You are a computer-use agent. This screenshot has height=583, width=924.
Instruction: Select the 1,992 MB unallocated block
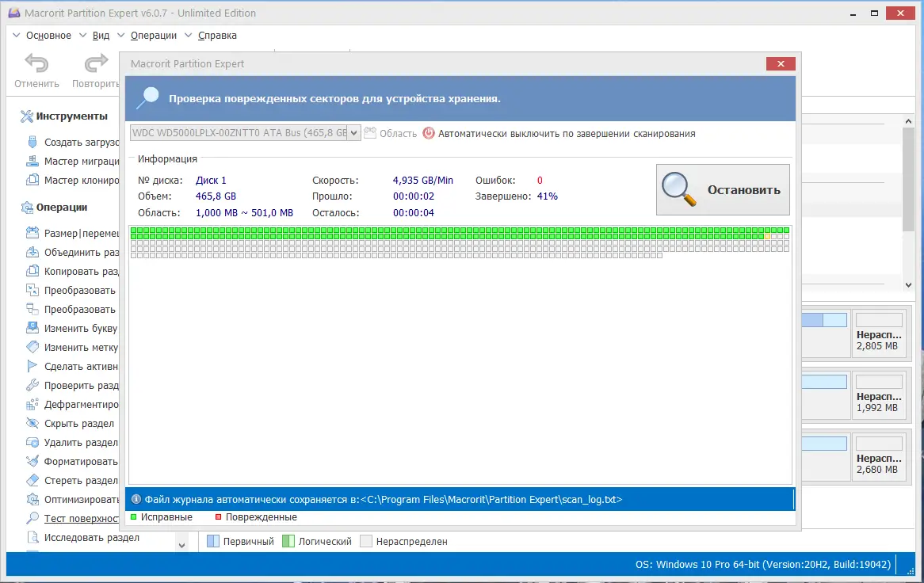879,394
